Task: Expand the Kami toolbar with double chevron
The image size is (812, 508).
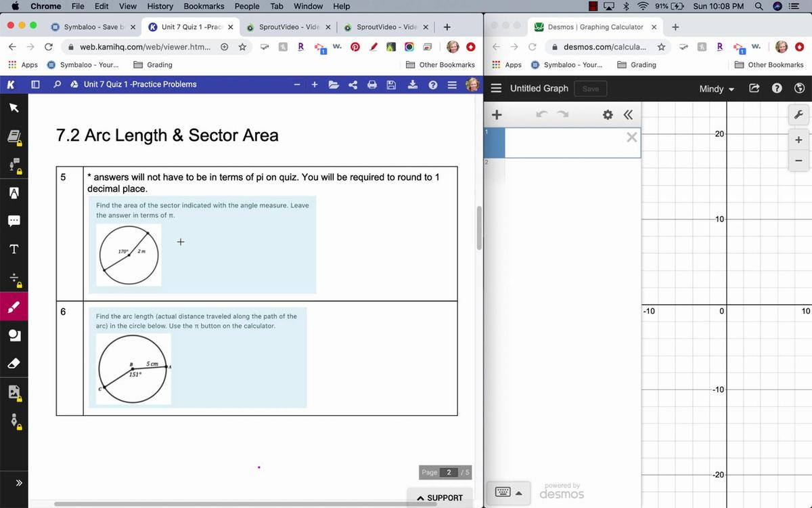Action: (x=19, y=483)
